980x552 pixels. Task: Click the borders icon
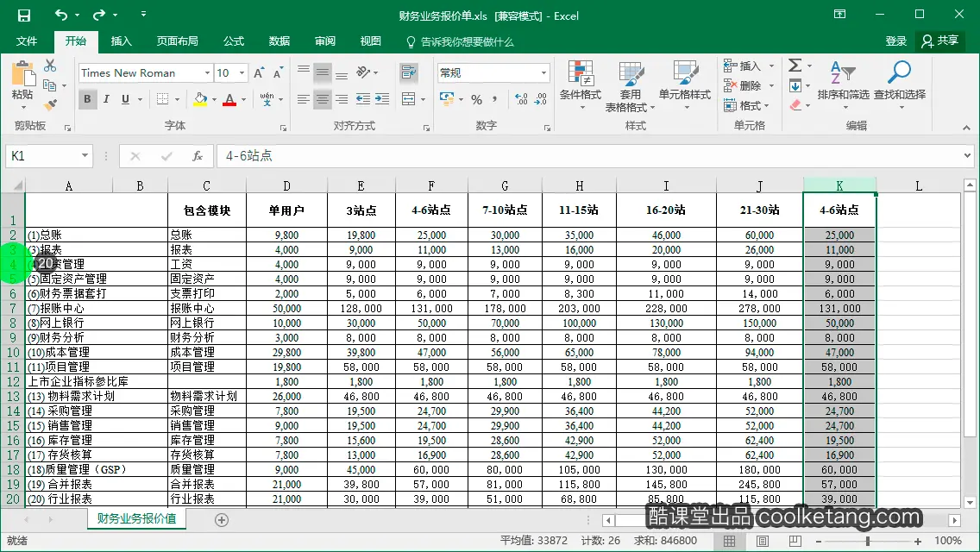click(162, 99)
